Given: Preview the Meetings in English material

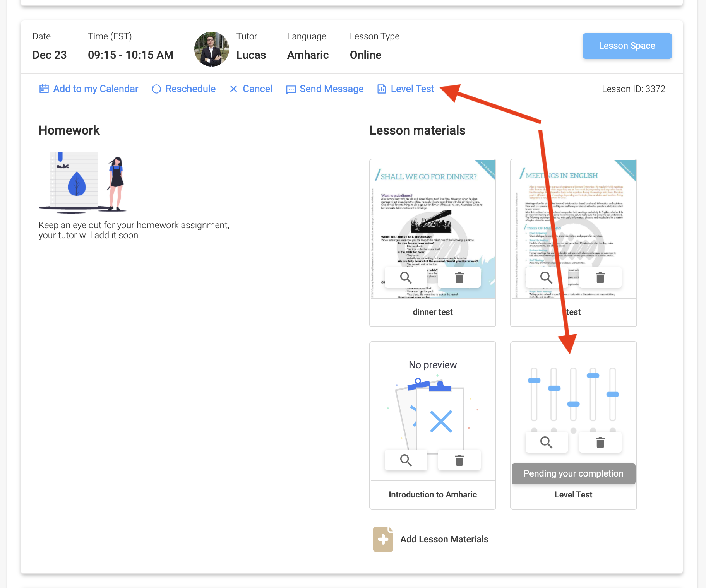Looking at the screenshot, I should pyautogui.click(x=546, y=278).
